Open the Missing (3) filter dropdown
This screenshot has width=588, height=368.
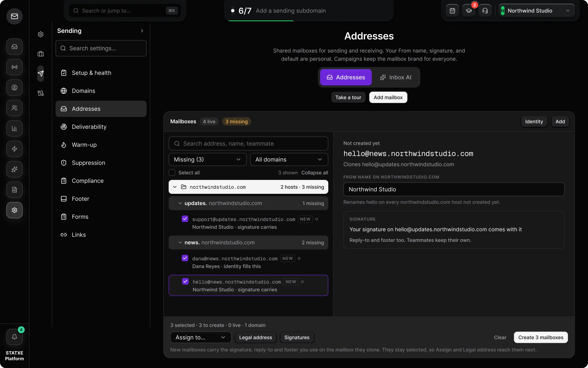click(208, 159)
